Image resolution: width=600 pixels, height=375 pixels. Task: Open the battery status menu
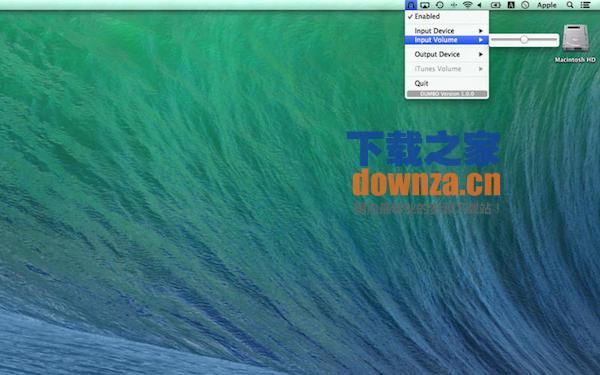(x=496, y=5)
